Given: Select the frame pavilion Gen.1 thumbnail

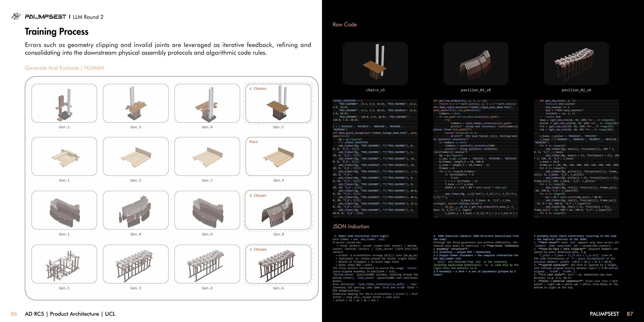Looking at the screenshot, I should (x=64, y=264).
